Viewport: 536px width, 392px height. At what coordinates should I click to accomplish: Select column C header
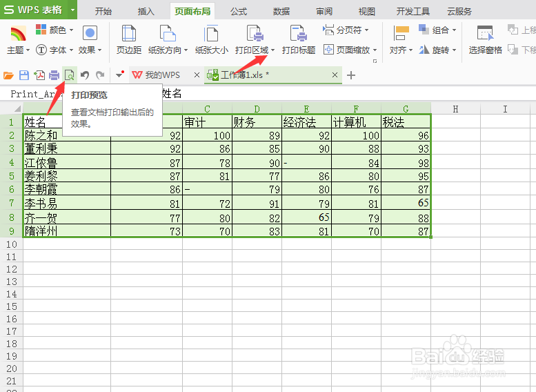click(207, 109)
